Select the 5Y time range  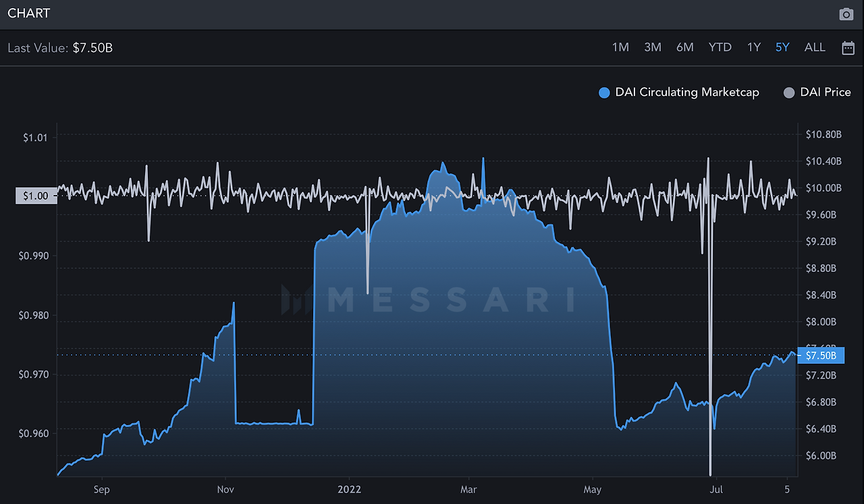coord(782,47)
